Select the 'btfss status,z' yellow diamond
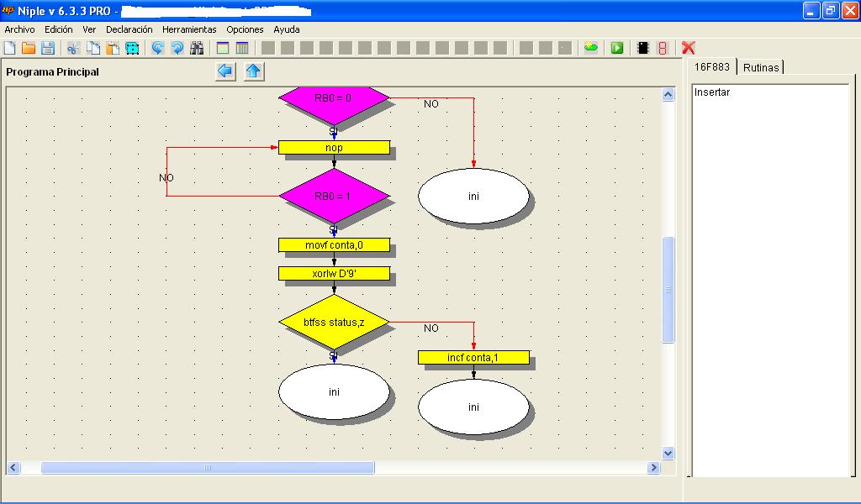Viewport: 861px width, 504px height. point(334,323)
